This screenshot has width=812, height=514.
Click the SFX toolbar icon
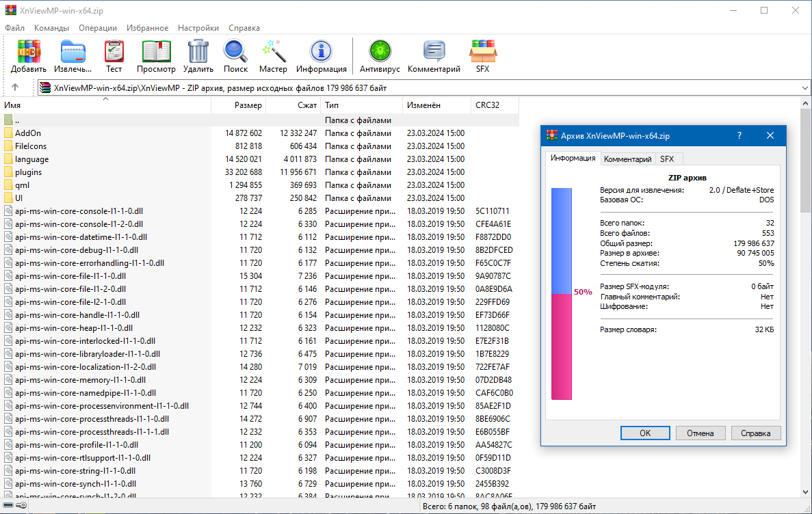tap(483, 52)
